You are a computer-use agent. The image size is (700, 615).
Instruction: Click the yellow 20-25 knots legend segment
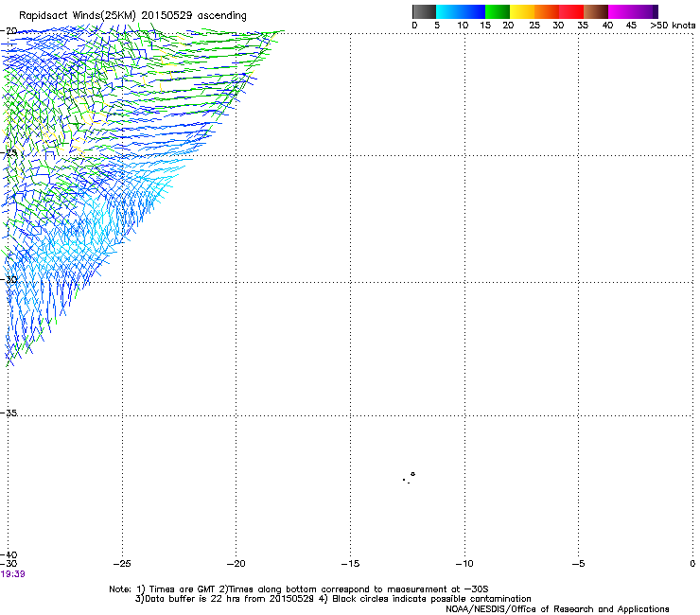click(522, 11)
